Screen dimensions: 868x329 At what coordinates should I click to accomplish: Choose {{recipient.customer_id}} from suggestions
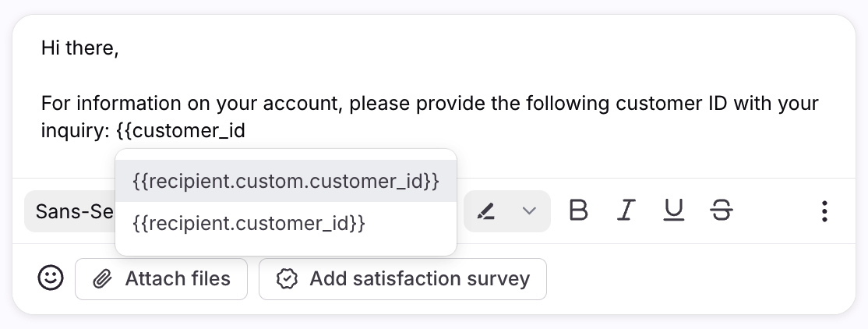click(x=249, y=224)
